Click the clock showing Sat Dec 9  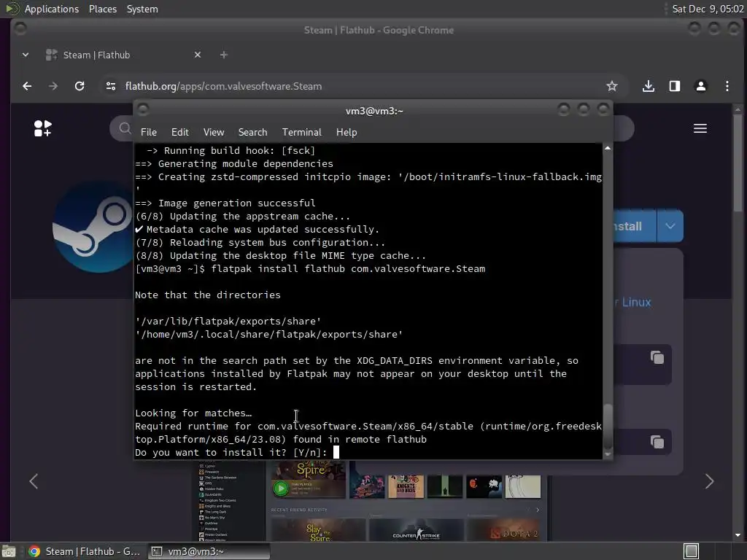[708, 9]
